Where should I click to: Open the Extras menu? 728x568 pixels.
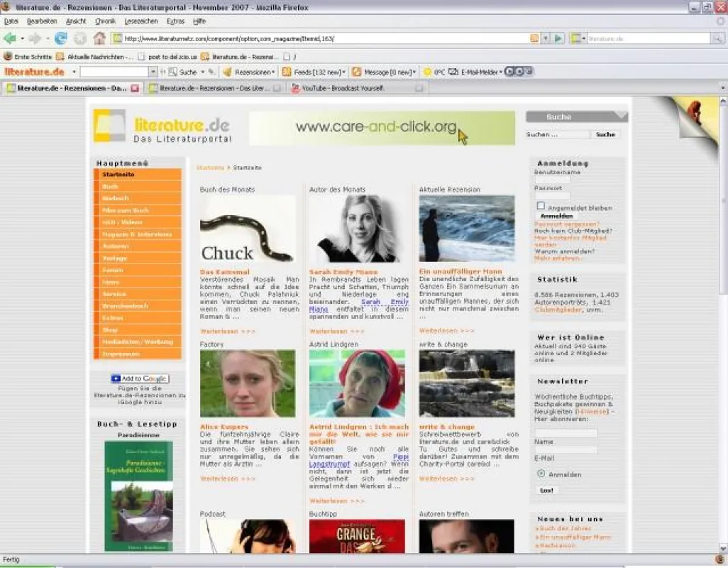pos(175,21)
